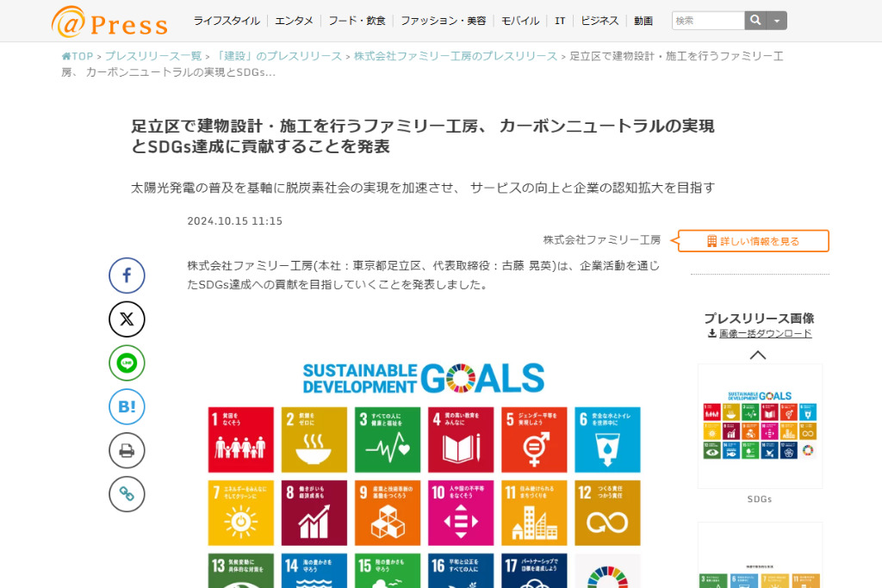This screenshot has height=588, width=882.
Task: Click SDG goal 13 climate tile
Action: [241, 571]
